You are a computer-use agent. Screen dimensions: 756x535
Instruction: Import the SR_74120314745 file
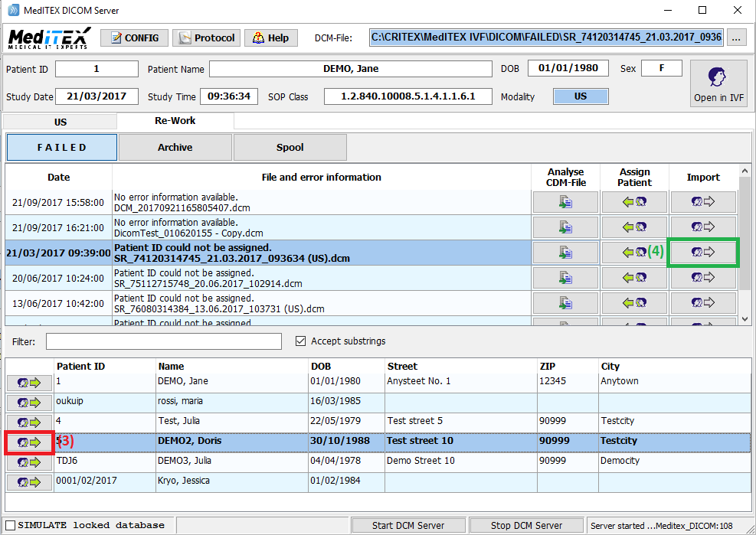coord(703,253)
